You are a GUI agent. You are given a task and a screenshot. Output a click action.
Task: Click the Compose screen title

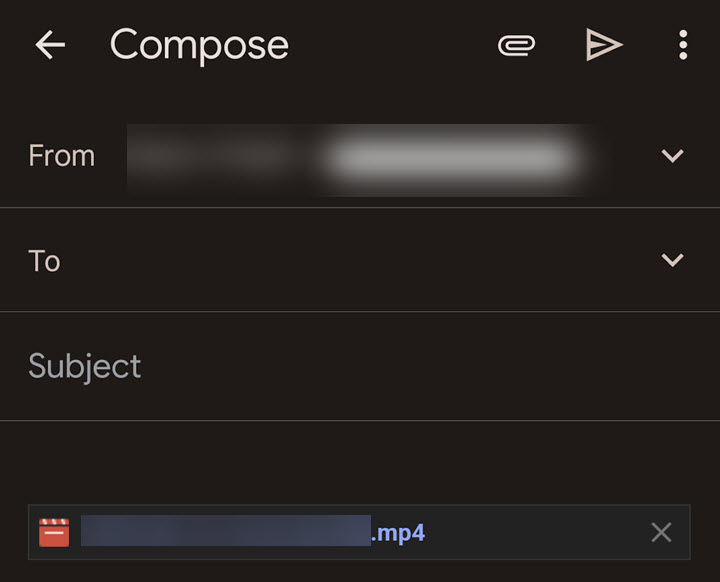click(199, 45)
